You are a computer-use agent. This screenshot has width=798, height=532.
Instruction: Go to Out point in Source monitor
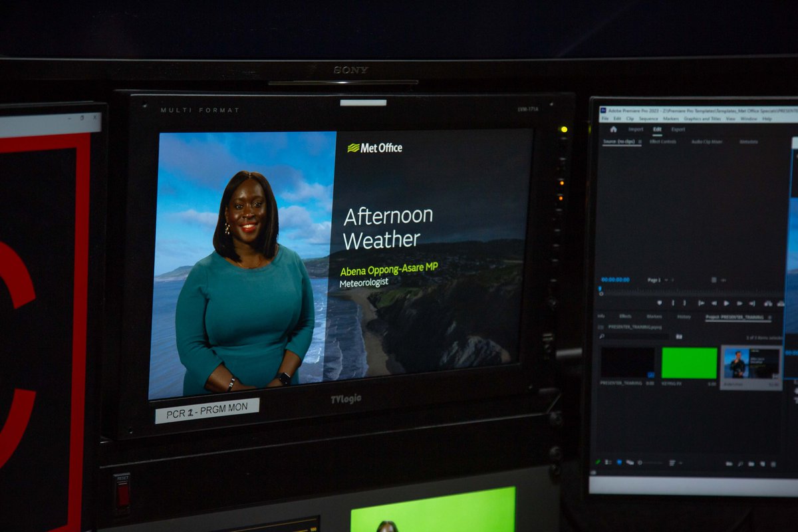click(x=752, y=303)
